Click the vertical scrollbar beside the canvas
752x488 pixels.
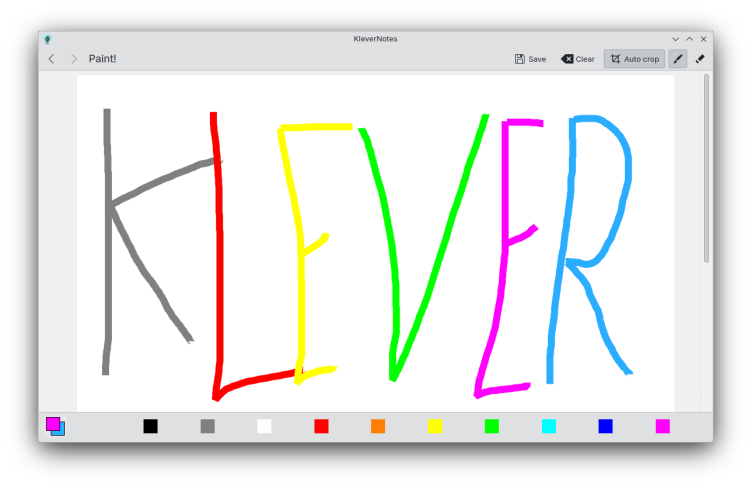(x=706, y=170)
